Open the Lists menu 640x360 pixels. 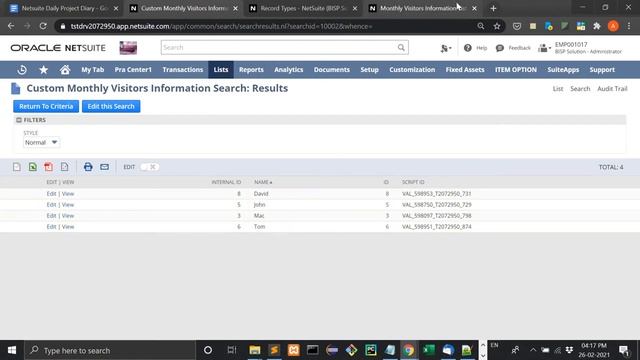(x=221, y=70)
